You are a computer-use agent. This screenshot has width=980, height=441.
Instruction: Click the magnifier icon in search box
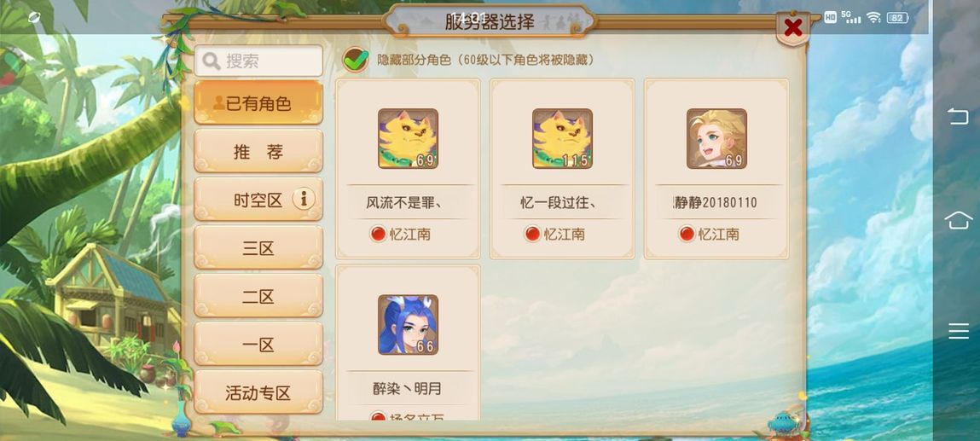212,61
